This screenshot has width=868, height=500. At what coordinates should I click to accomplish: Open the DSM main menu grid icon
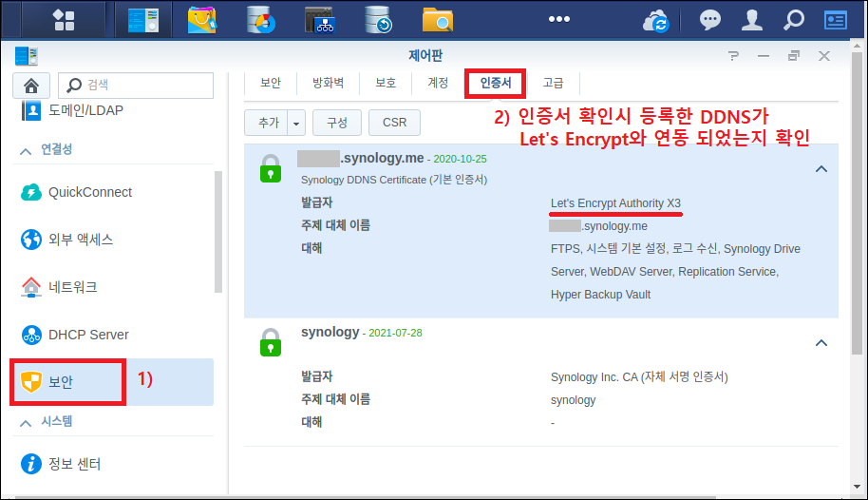64,20
